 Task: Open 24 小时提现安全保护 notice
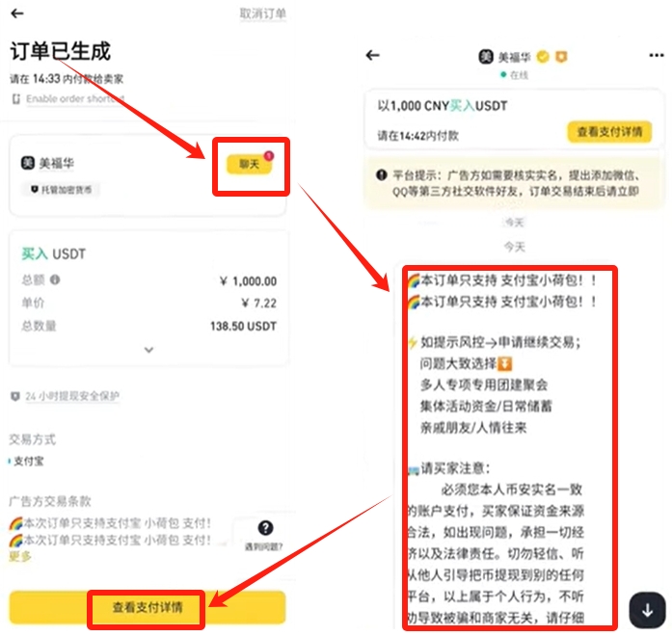[x=72, y=396]
